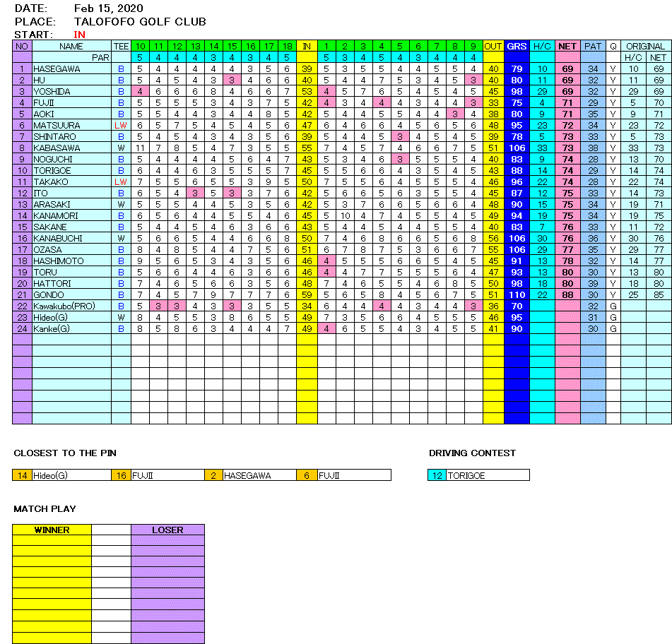Select the green hole 18 column header

point(286,47)
